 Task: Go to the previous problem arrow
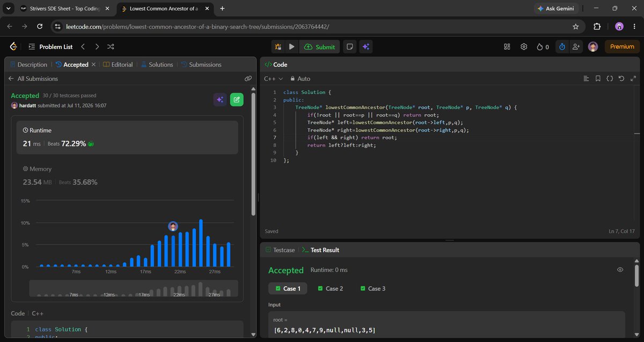pos(83,47)
